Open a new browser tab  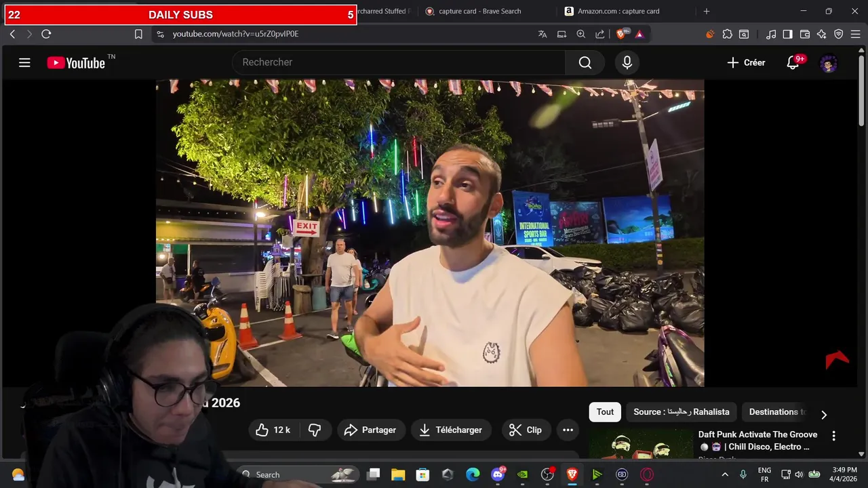click(x=706, y=11)
